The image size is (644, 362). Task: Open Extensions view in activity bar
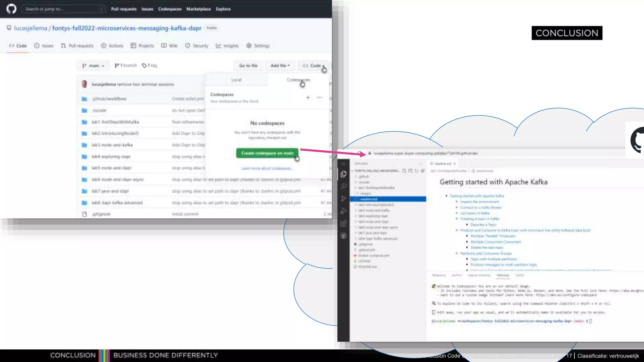pos(343,223)
